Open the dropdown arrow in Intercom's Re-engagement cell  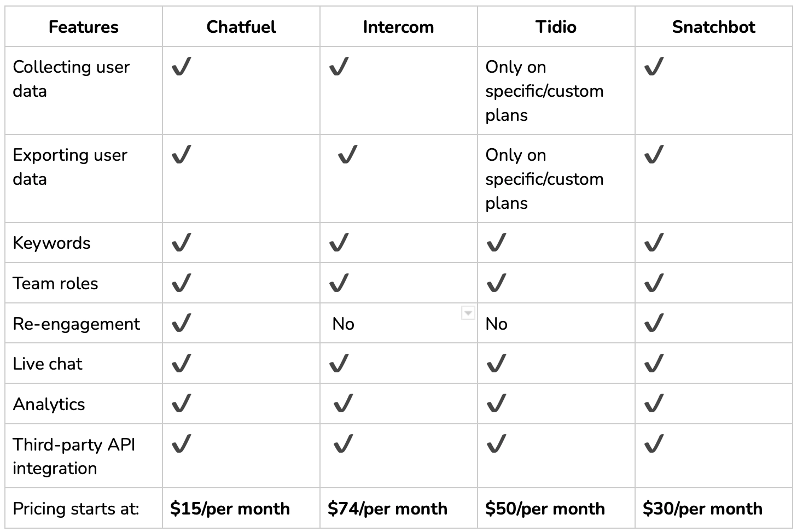point(468,313)
